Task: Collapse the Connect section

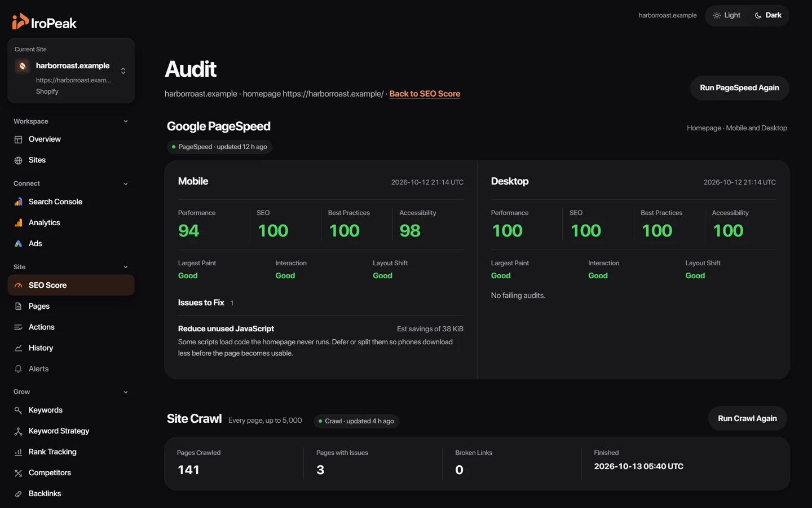Action: pos(126,184)
